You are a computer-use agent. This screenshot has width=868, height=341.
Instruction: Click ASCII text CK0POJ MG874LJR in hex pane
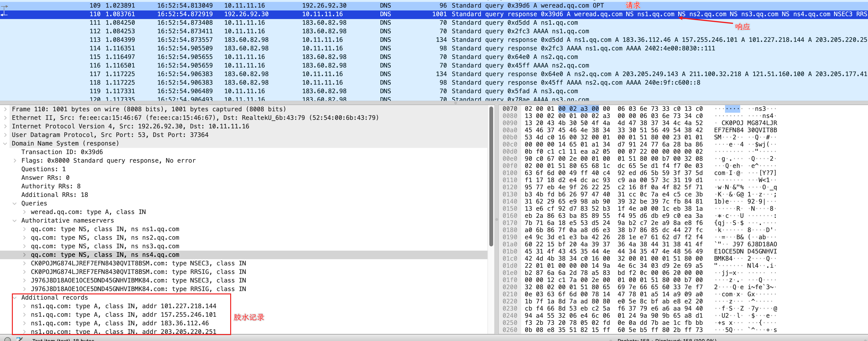pyautogui.click(x=749, y=123)
